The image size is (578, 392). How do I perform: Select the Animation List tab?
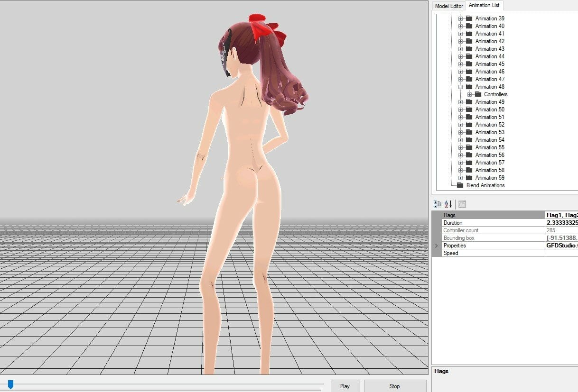[484, 6]
